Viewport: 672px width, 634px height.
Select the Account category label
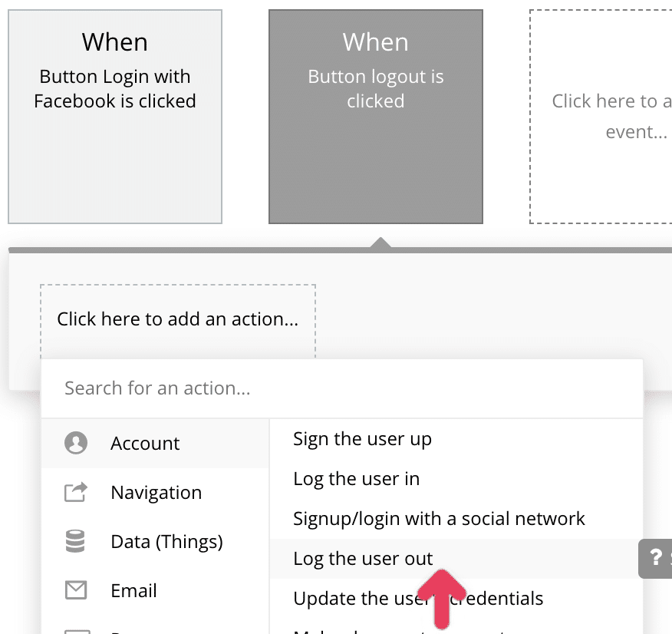(145, 443)
